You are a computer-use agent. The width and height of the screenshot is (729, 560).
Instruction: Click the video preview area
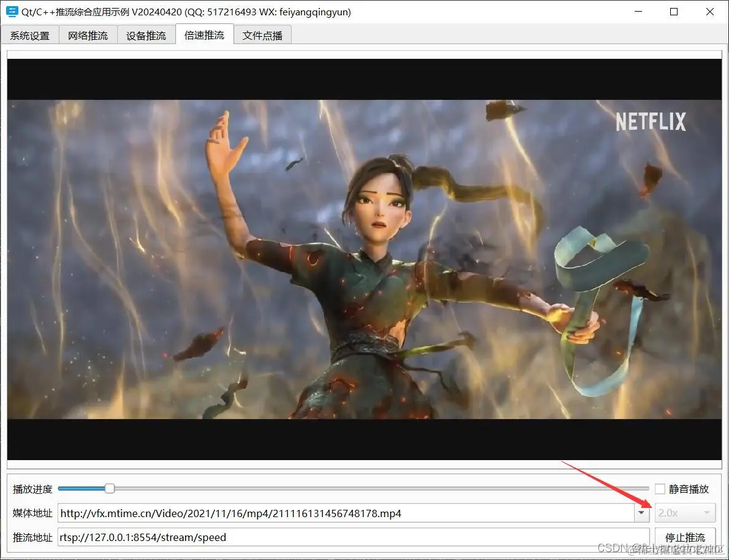click(x=364, y=259)
